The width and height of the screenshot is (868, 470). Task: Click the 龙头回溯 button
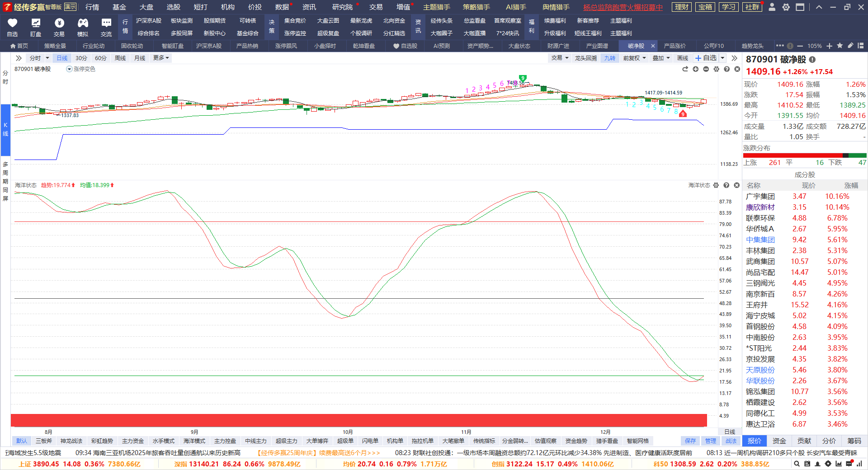point(585,58)
